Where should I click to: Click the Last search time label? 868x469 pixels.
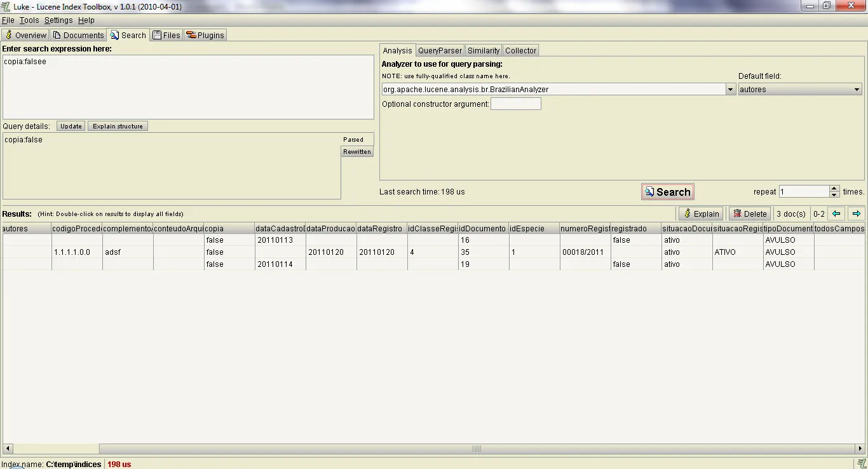point(422,192)
